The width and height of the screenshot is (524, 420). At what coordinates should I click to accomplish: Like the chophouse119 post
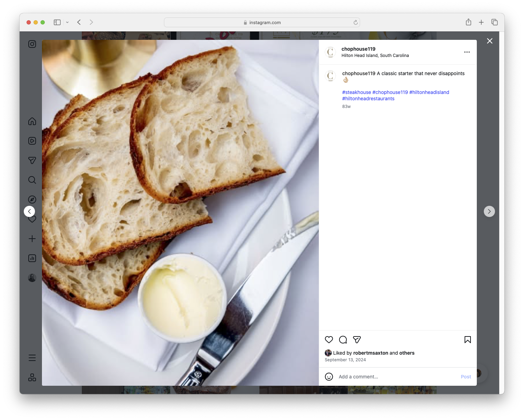pos(329,340)
